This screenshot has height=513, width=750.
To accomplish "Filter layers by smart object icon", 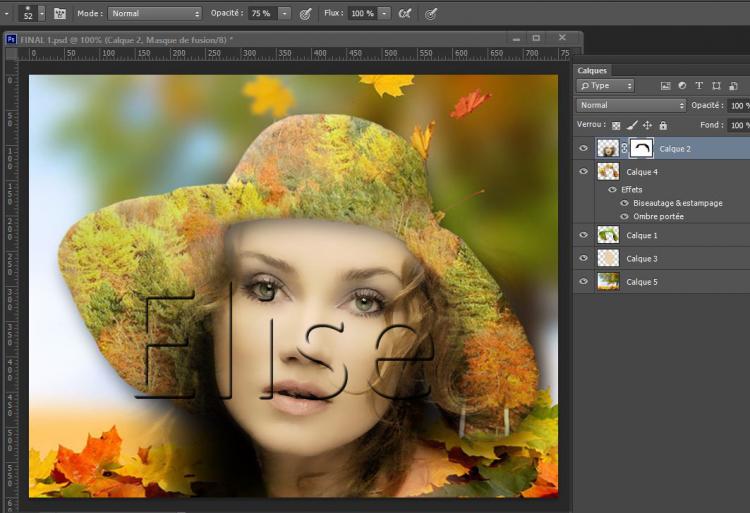I will [733, 86].
